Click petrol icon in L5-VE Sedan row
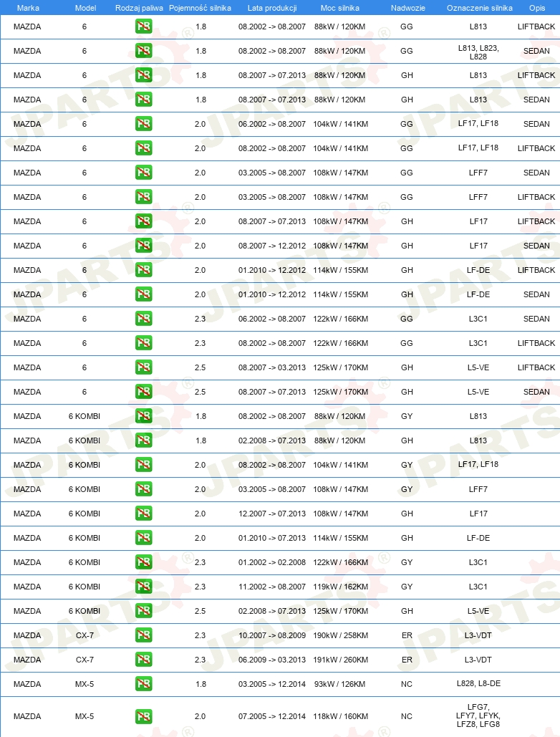Image resolution: width=560 pixels, height=737 pixels. pos(143,392)
